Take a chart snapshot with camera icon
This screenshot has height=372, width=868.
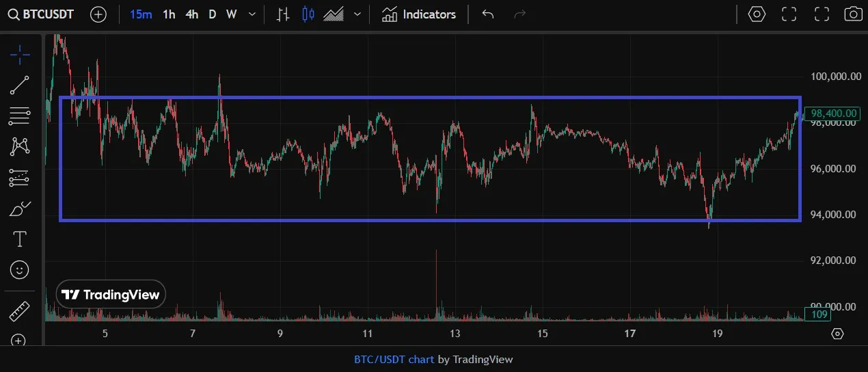click(852, 14)
